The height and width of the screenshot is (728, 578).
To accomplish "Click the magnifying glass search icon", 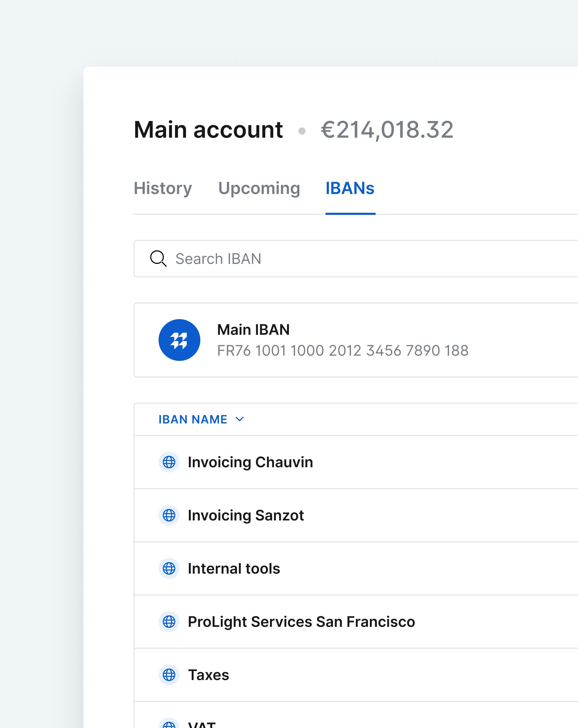I will click(x=158, y=259).
